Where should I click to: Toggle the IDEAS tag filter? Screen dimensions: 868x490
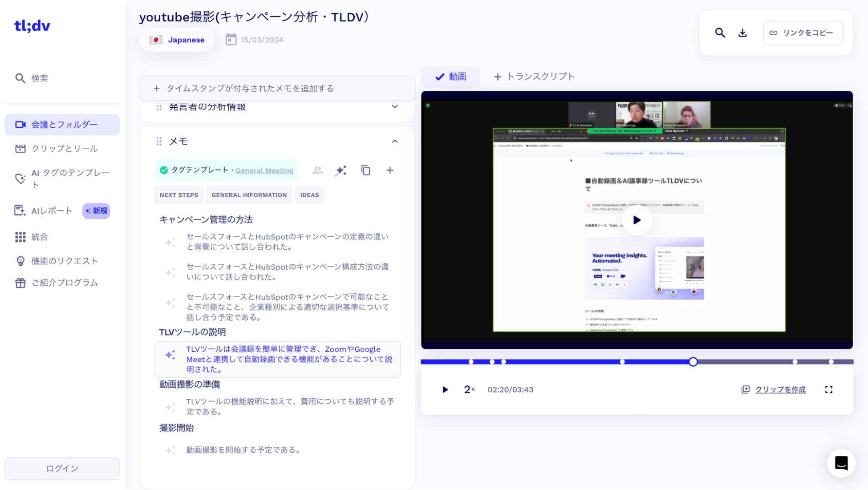click(x=309, y=195)
